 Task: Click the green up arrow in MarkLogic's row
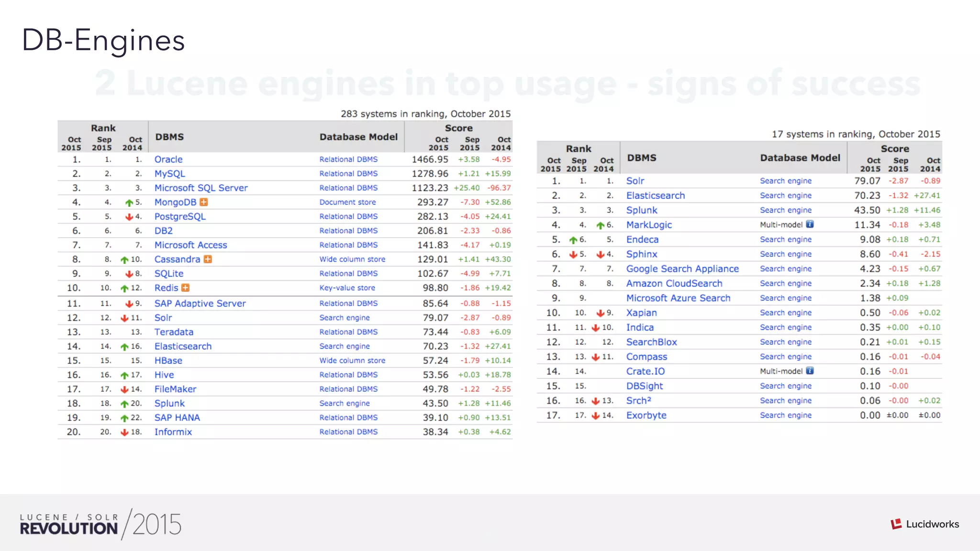point(600,225)
